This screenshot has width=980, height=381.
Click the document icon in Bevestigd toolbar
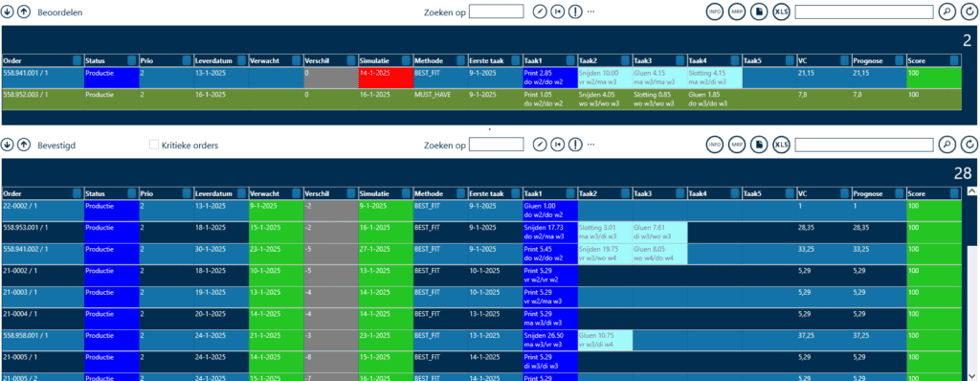(759, 145)
